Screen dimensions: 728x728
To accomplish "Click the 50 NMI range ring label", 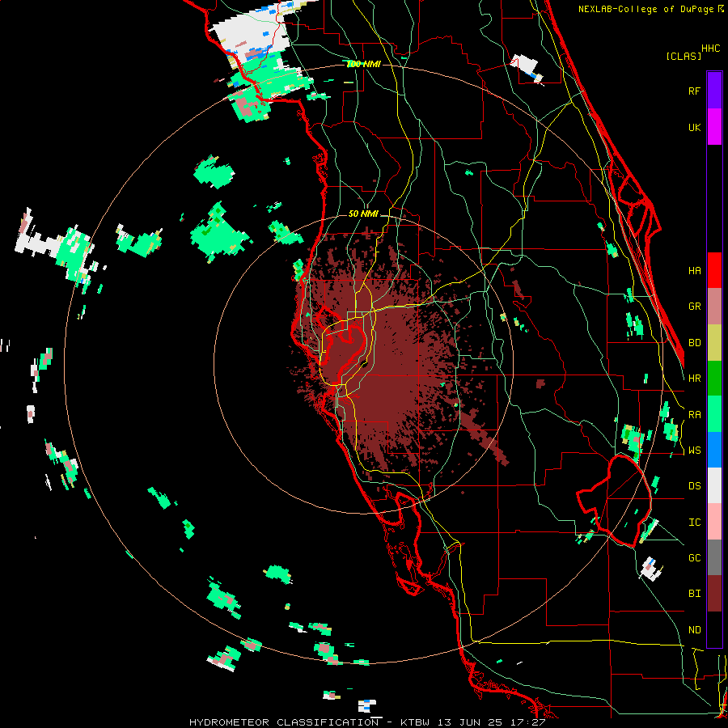I will click(363, 214).
